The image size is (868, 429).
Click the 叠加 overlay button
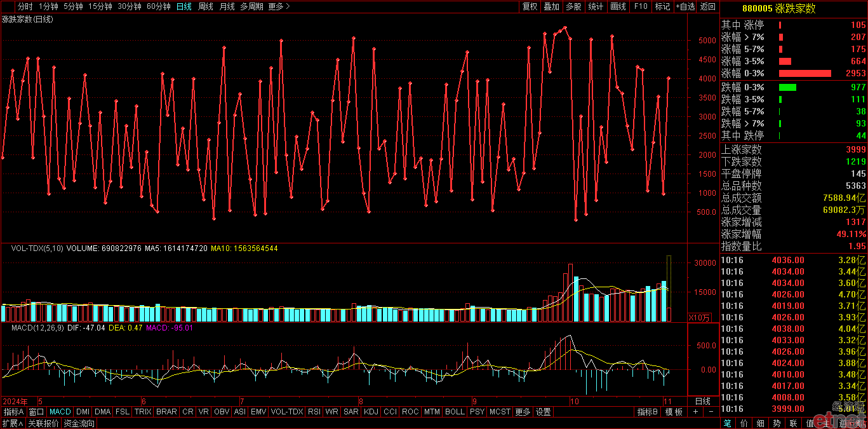[x=552, y=6]
